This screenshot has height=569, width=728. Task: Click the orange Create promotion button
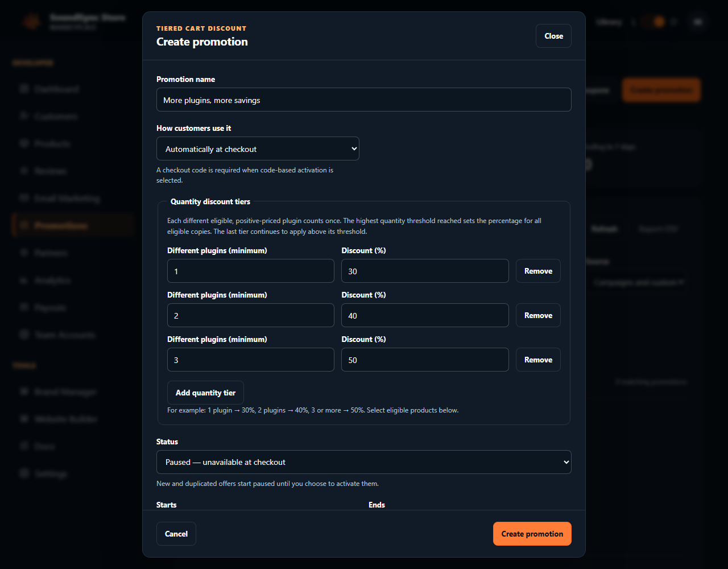(x=532, y=534)
